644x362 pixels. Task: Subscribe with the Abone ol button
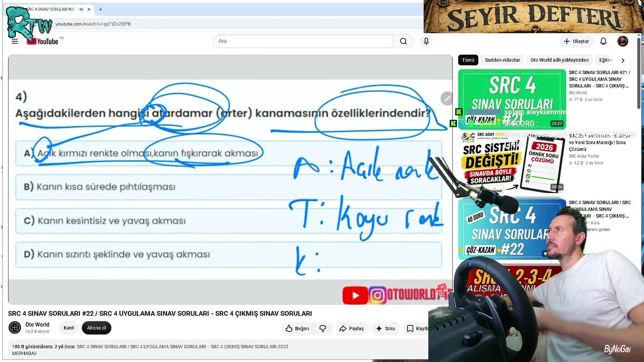click(x=97, y=328)
